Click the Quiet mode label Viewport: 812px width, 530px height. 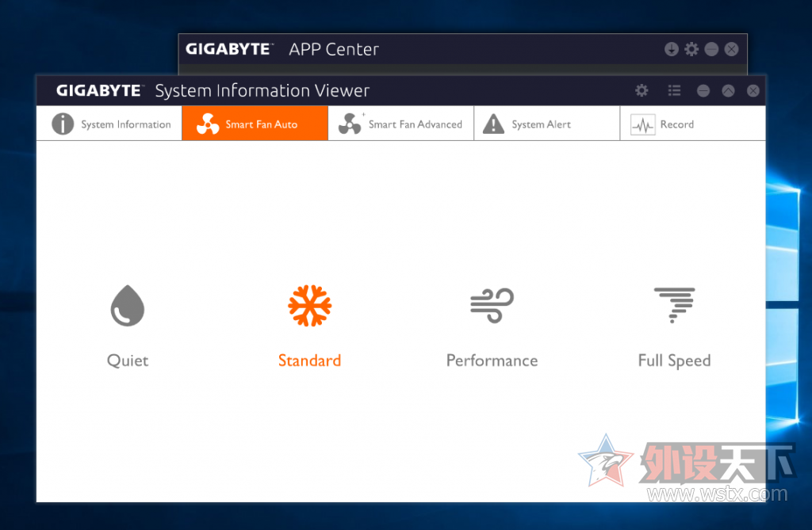coord(128,360)
